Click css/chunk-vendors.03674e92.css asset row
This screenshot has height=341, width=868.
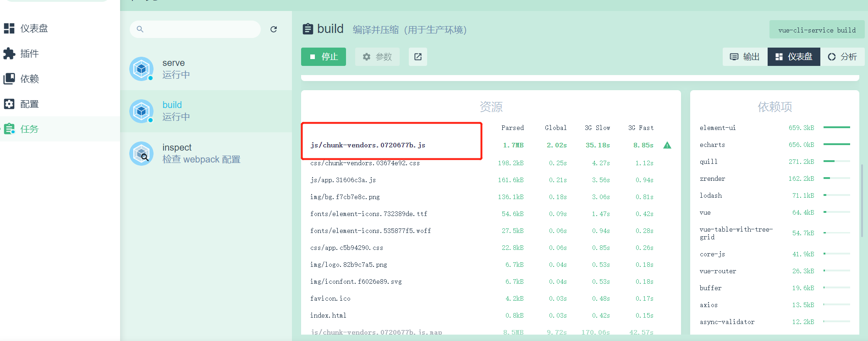point(490,163)
